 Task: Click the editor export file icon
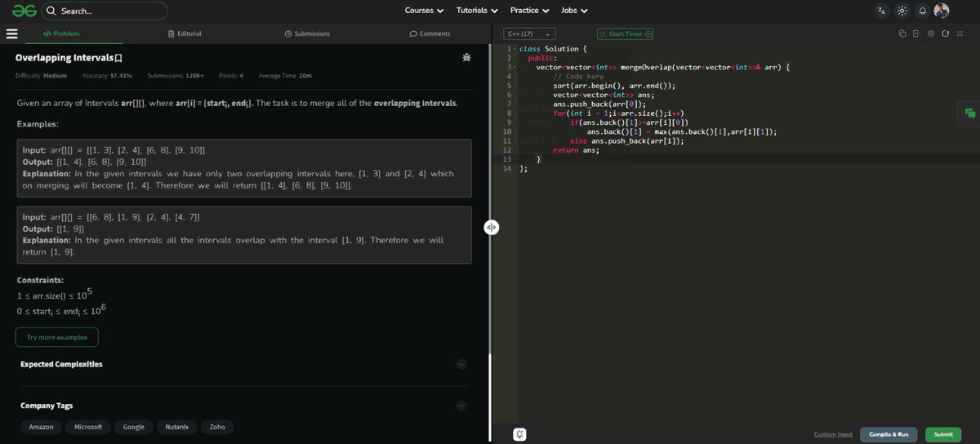916,33
